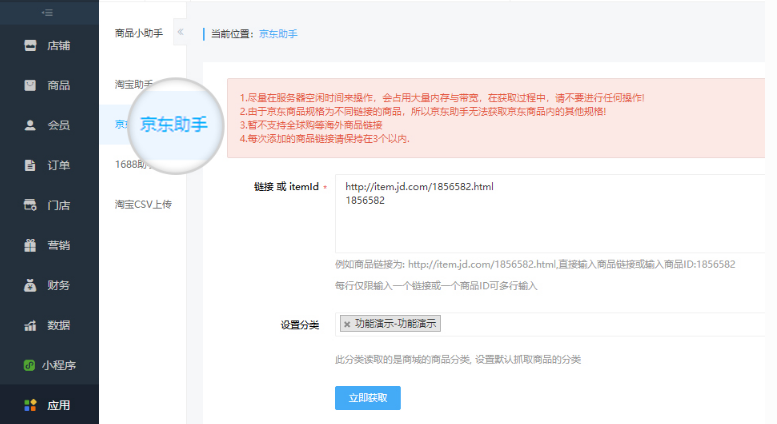The width and height of the screenshot is (777, 424).
Task: Collapse the 商品小助手 submenu panel
Action: click(180, 32)
